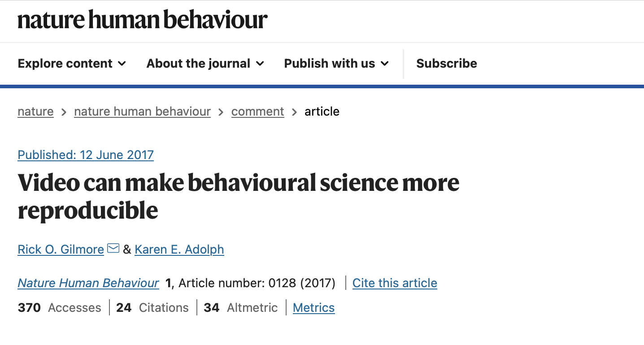Image resolution: width=644 pixels, height=345 pixels.
Task: Click the italic Nature Human Behaviour journal link
Action: 88,283
